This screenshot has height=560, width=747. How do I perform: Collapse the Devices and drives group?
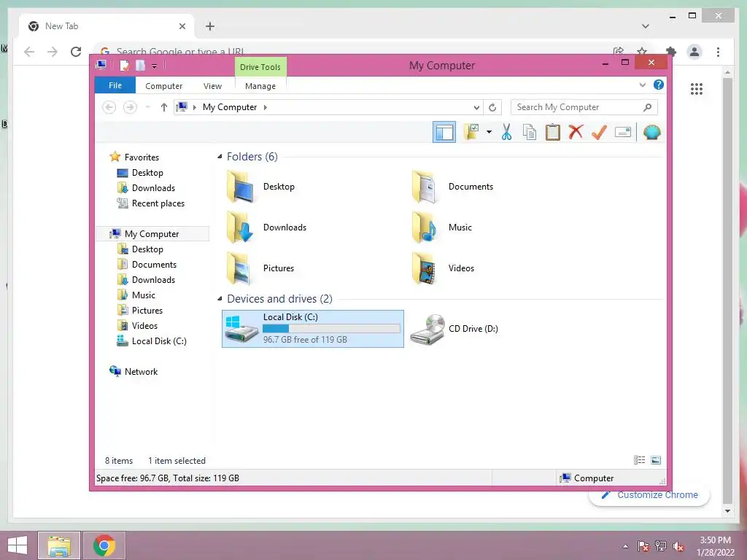click(220, 298)
